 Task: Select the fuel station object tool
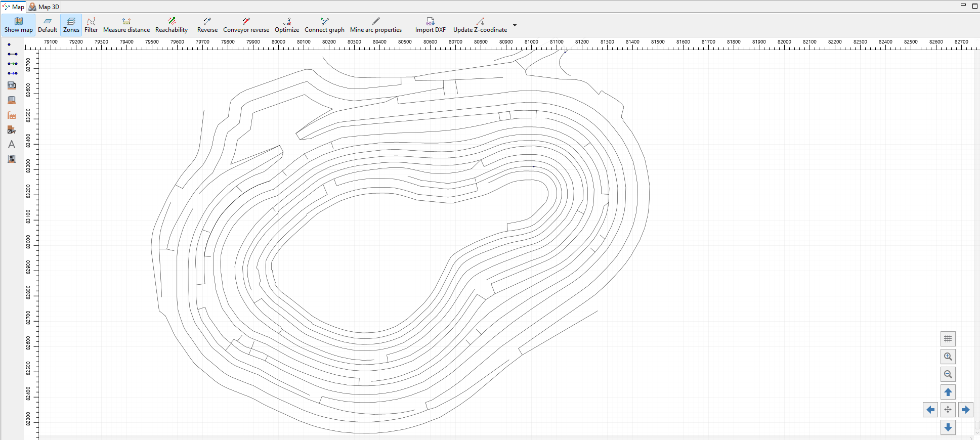tap(12, 85)
